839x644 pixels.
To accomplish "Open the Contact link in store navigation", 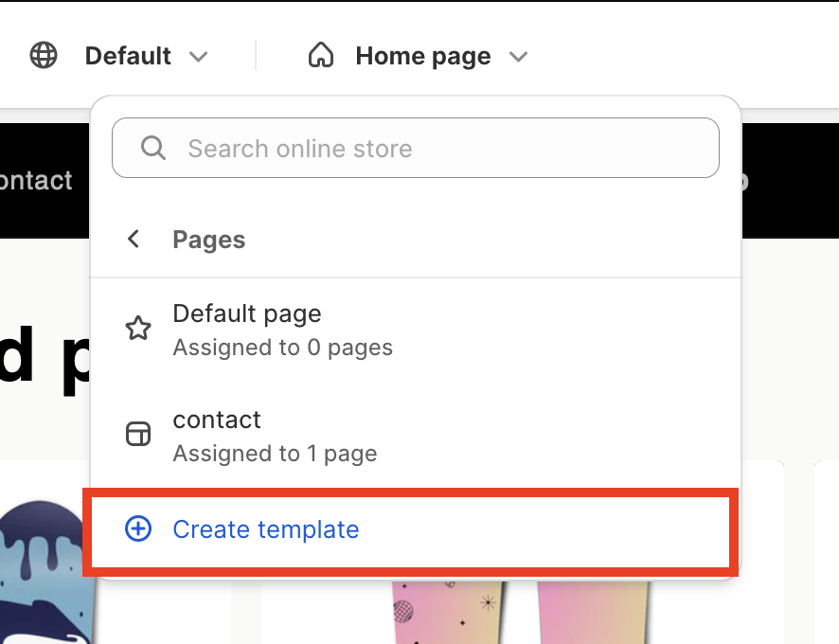I will point(36,180).
